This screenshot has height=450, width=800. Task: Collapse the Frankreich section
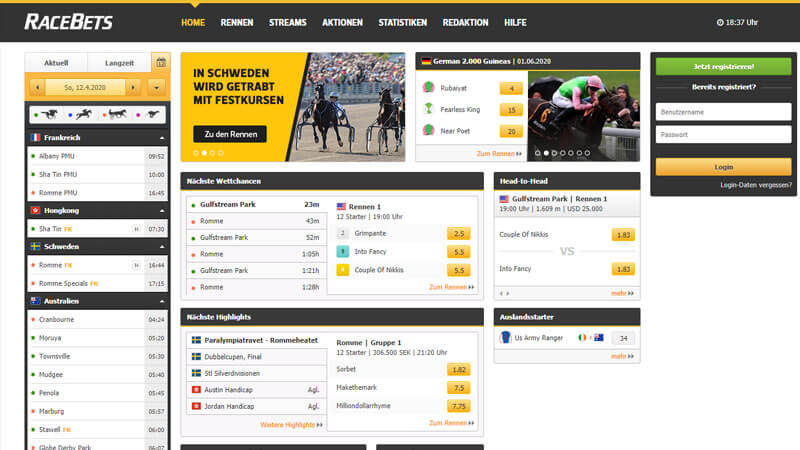162,138
